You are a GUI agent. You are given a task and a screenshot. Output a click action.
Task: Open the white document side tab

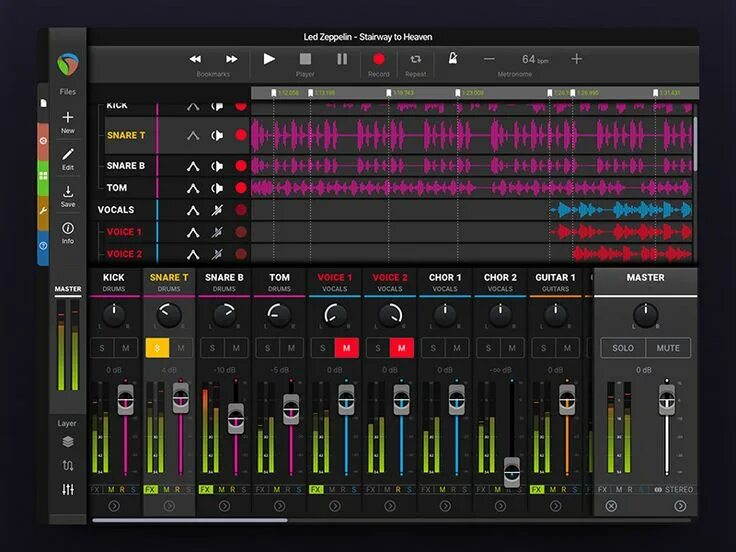43,103
